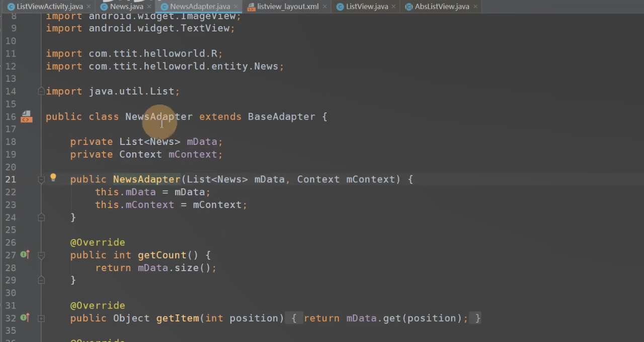The width and height of the screenshot is (644, 342).
Task: Click the 'android.widget.TextView' import line
Action: (159, 28)
